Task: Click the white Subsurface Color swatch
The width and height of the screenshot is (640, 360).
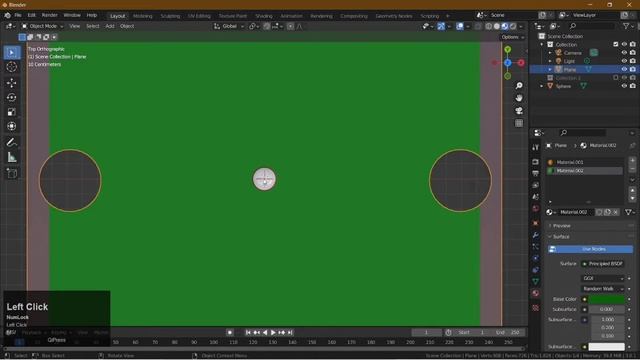Action: tap(607, 347)
